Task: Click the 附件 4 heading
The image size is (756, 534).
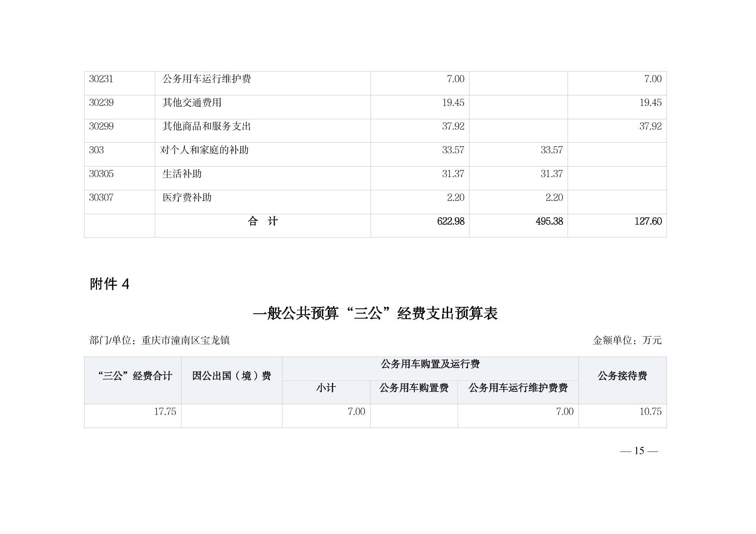Action: pos(109,284)
